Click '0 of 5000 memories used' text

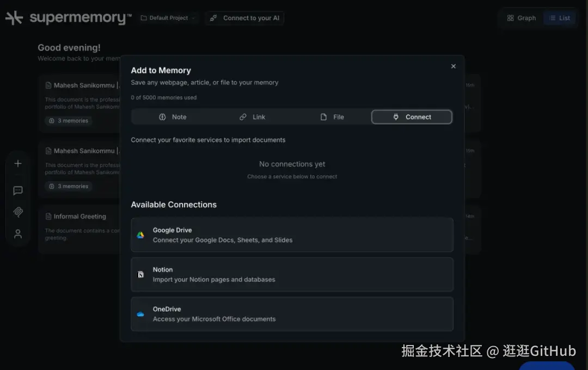point(163,97)
